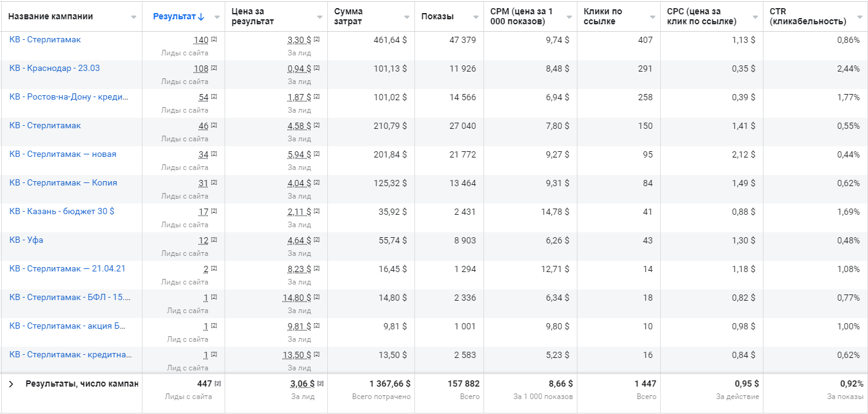Open campaign КВ - Уфа
The width and height of the screenshot is (868, 414).
26,240
